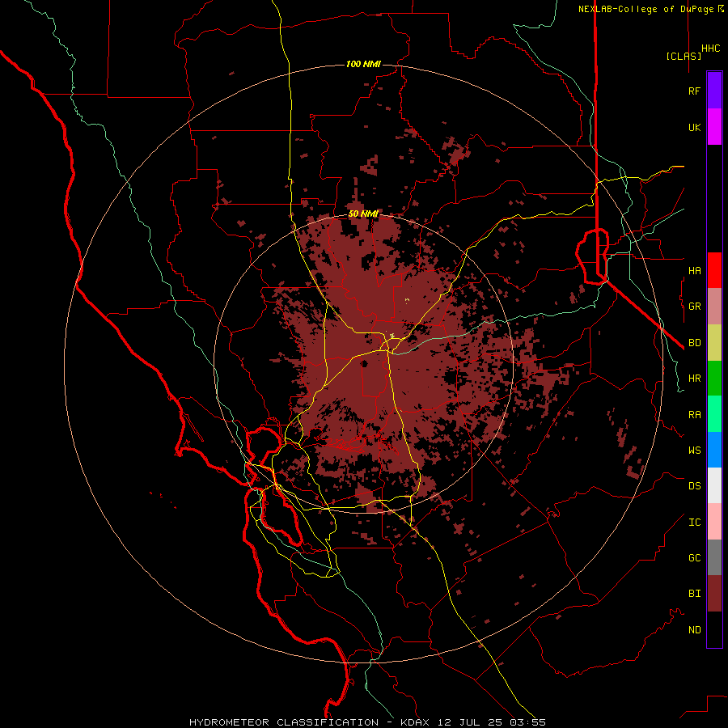728x728 pixels.
Task: Select the BD yellow legend swatch
Action: (x=714, y=343)
